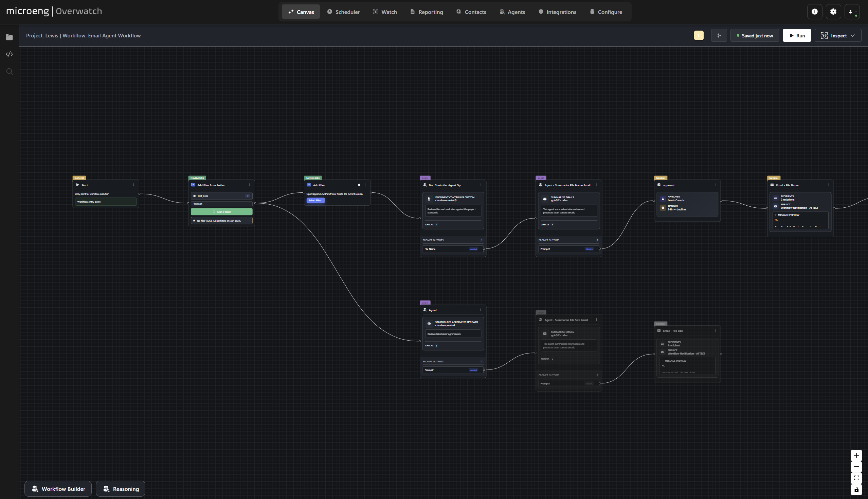Toggle the Always badge on File Name output

pos(473,249)
